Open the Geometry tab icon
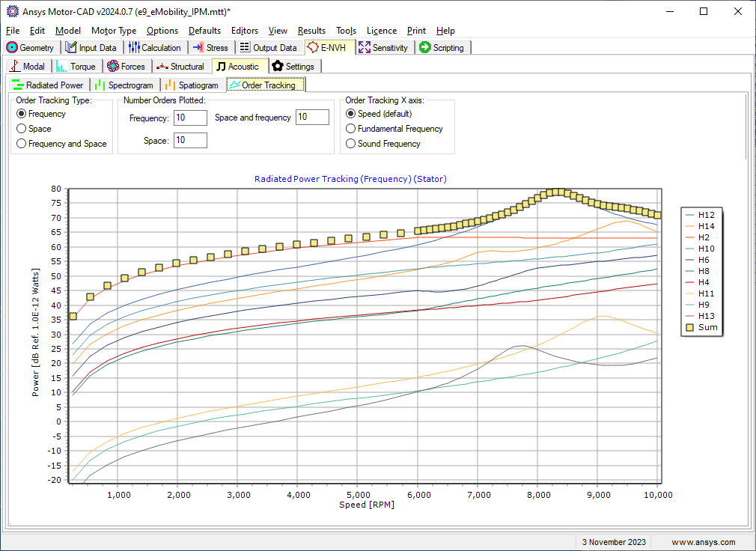This screenshot has height=551, width=756. [x=12, y=48]
